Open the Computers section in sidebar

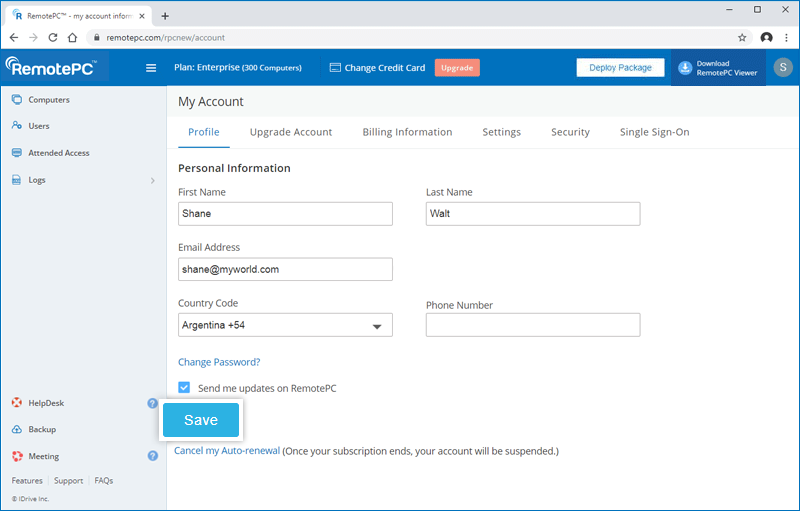pyautogui.click(x=41, y=99)
